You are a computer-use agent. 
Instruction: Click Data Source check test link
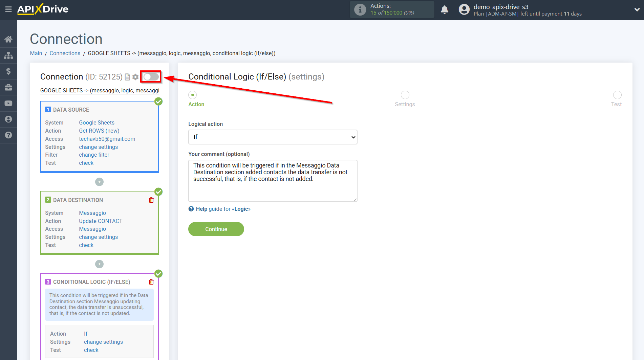(86, 163)
